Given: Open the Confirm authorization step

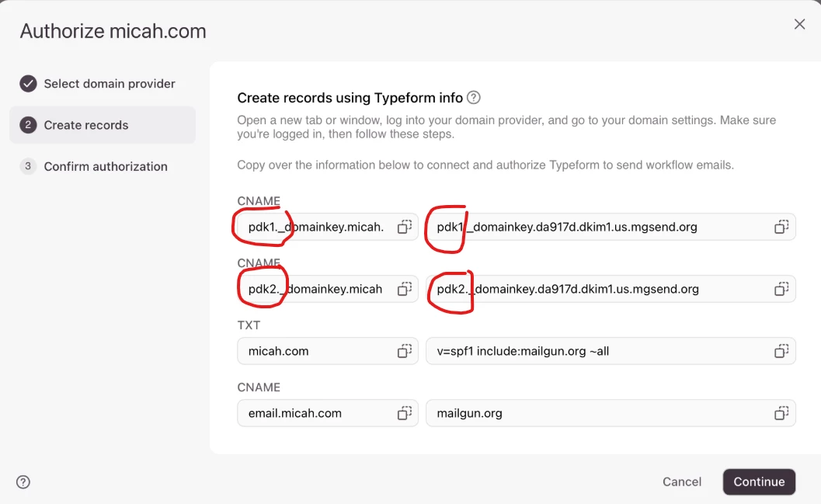Looking at the screenshot, I should (106, 166).
